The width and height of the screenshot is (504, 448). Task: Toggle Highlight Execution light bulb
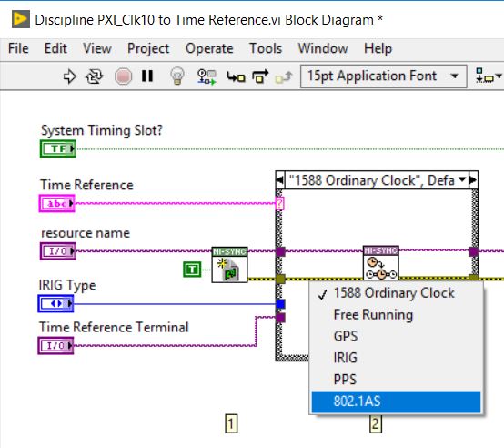point(177,76)
